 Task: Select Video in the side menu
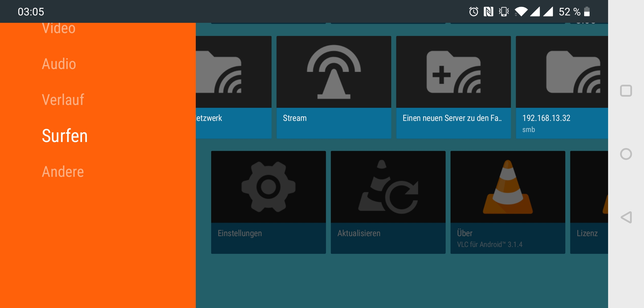[59, 29]
